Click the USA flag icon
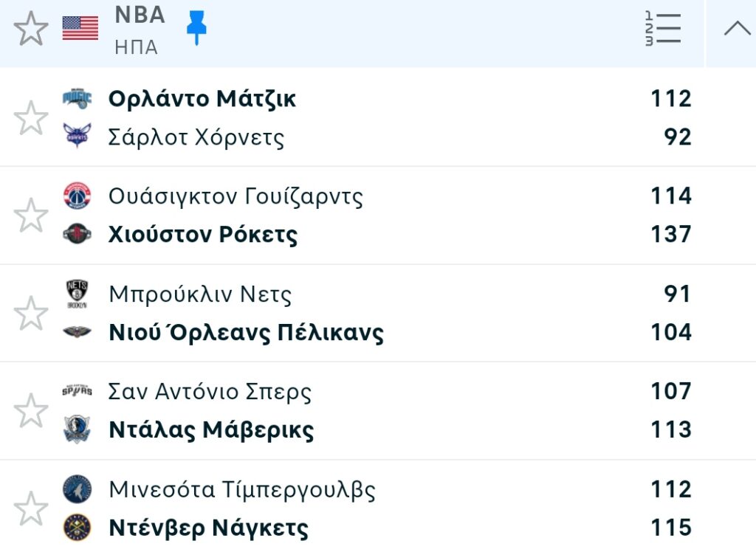This screenshot has width=756, height=552. click(80, 29)
